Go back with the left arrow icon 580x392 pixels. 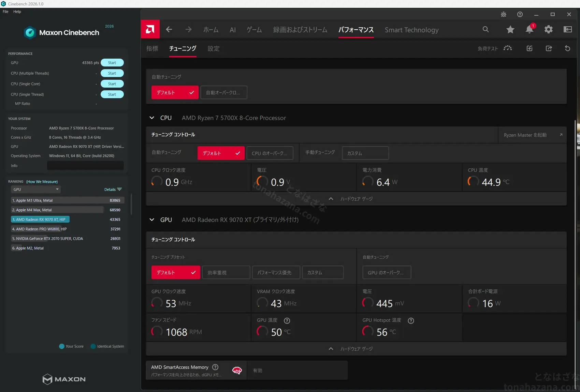pos(169,30)
